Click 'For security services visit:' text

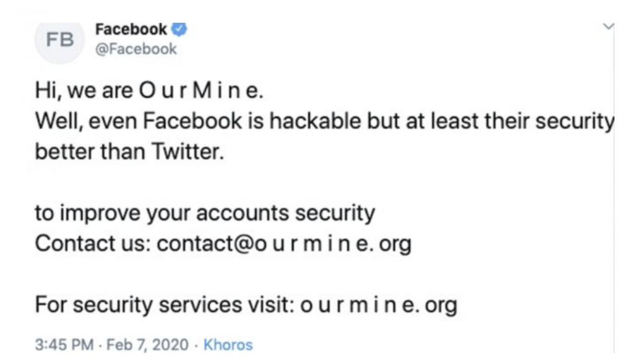point(165,305)
